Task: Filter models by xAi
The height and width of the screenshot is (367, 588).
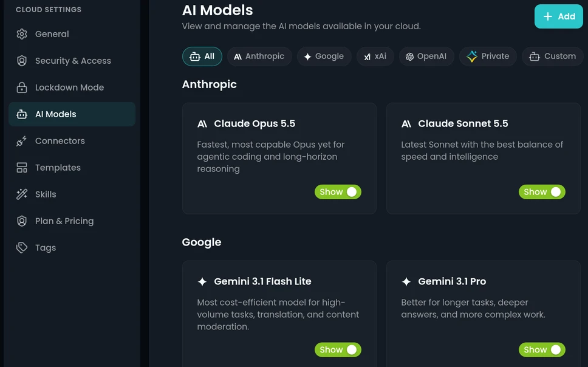Action: [x=375, y=57]
